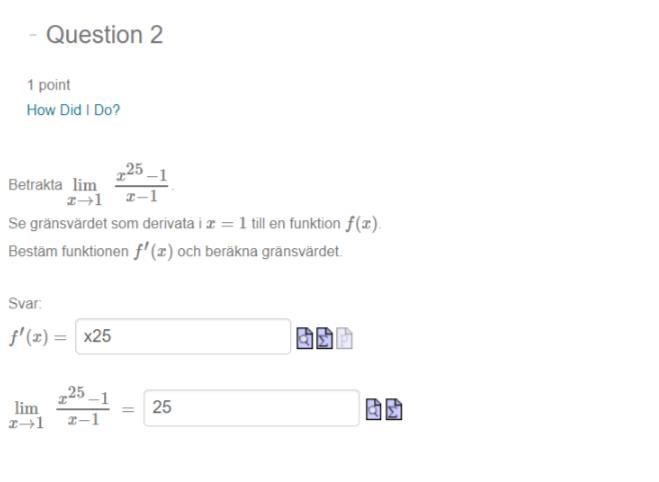Focus the limit answer field containing 25

[251, 408]
